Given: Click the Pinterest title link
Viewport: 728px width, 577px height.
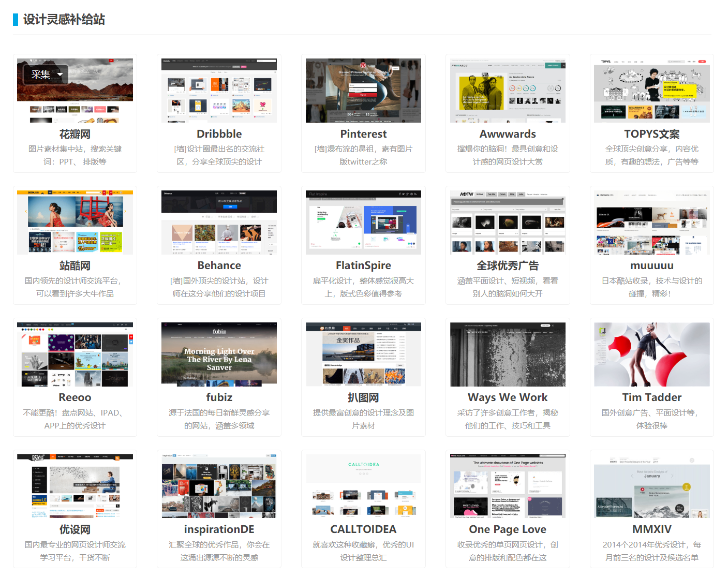Looking at the screenshot, I should coord(363,134).
